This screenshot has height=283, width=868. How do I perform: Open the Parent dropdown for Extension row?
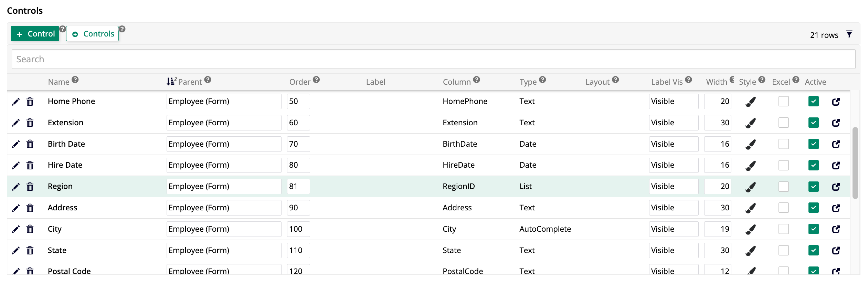pos(224,123)
